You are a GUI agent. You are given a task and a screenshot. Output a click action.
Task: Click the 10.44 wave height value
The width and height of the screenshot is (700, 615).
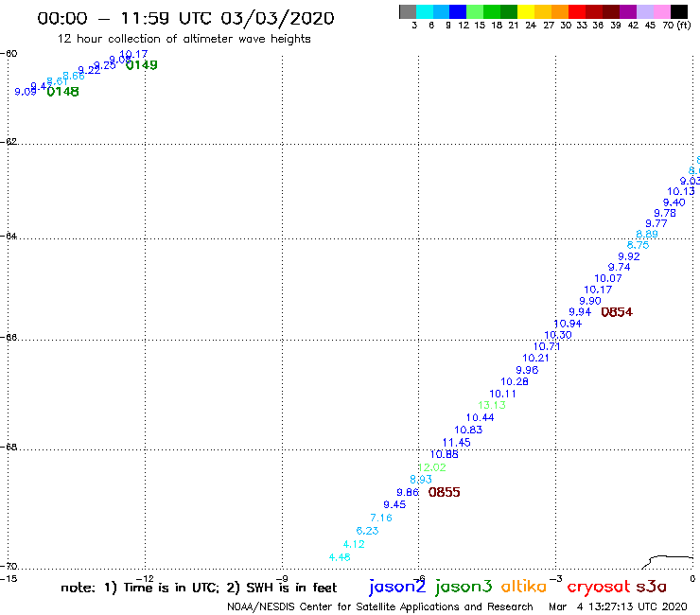481,418
